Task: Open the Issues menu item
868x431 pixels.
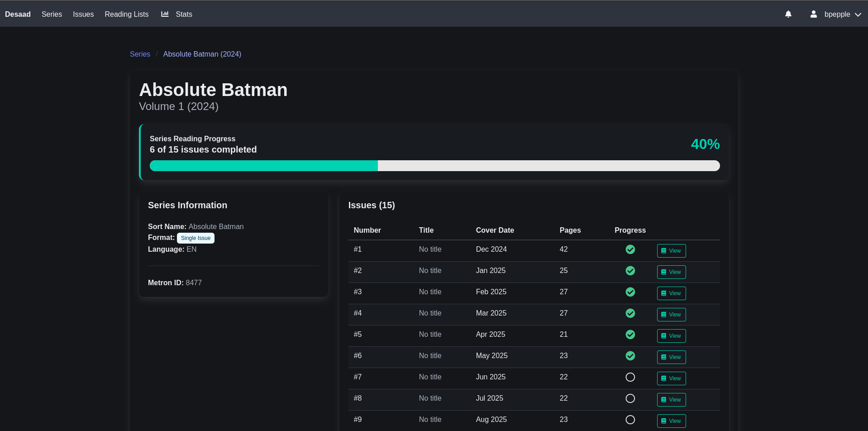Action: [83, 14]
